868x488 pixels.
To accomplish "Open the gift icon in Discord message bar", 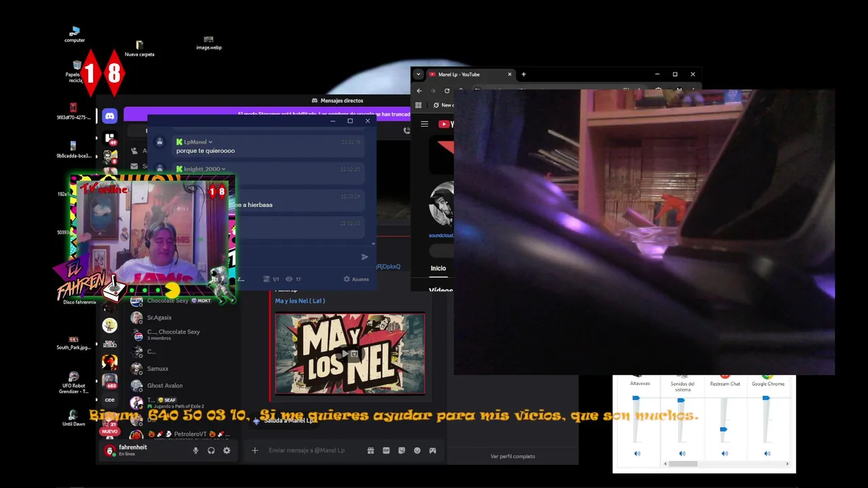I will coord(371,450).
